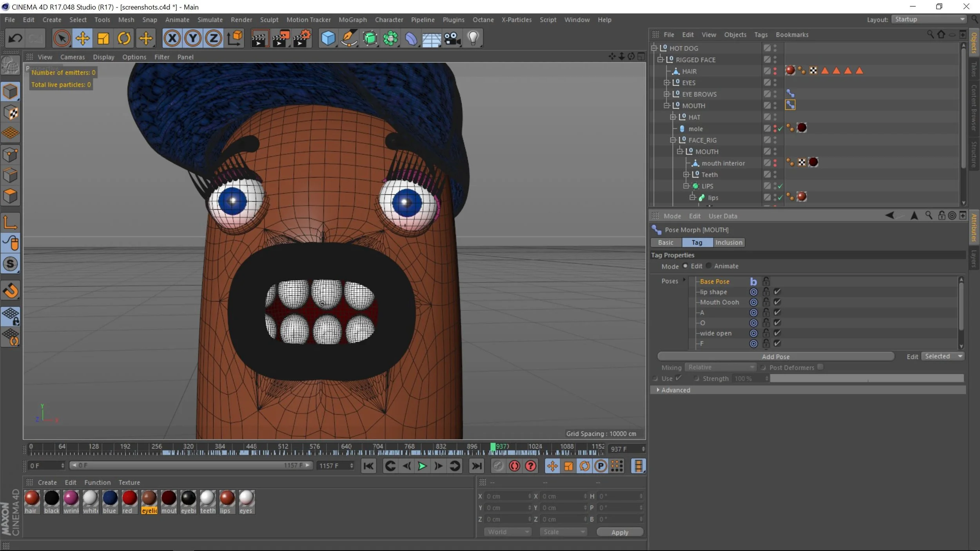The width and height of the screenshot is (980, 551).
Task: Add a Cube primitive object
Action: (x=328, y=38)
